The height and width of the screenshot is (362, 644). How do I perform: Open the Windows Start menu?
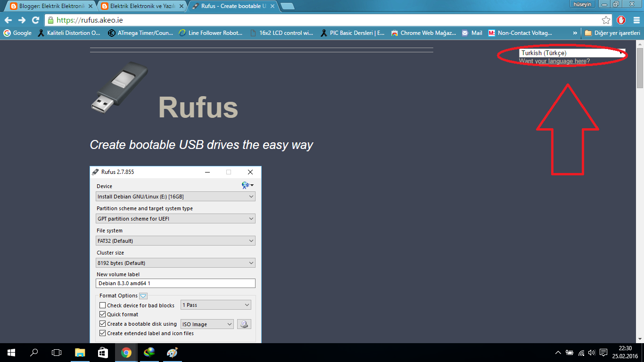(11, 353)
